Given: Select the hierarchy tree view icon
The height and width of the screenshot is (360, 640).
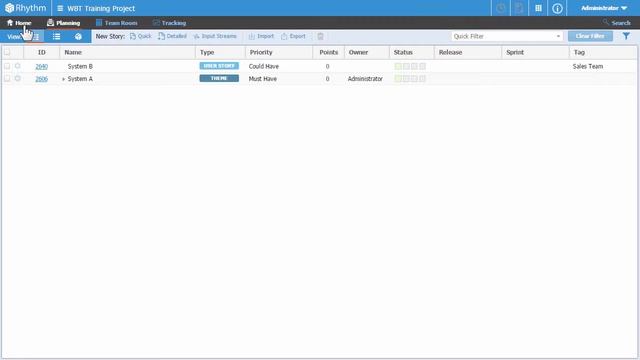Looking at the screenshot, I should coord(36,36).
